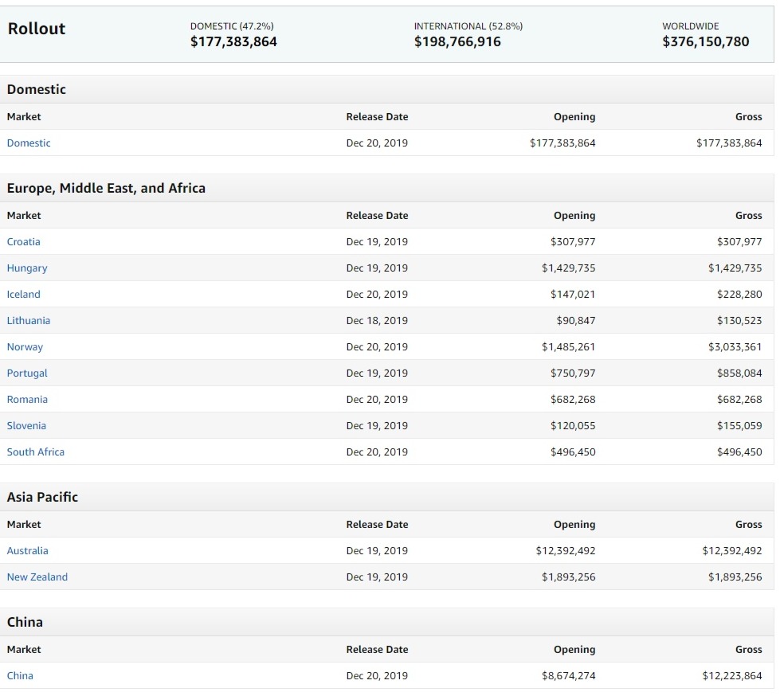Click the Rollout heading
Image resolution: width=784 pixels, height=696 pixels.
coord(37,29)
